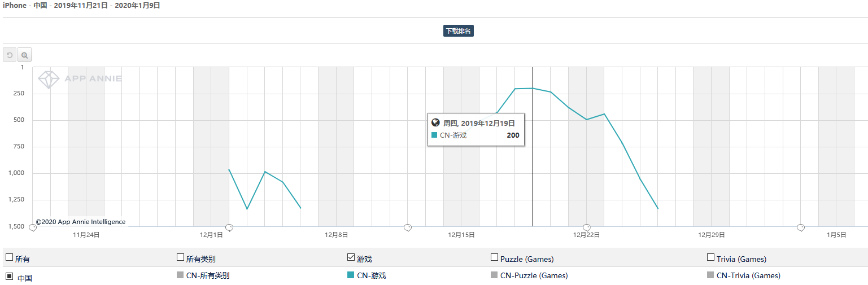Select the 下载排名 tab
The width and height of the screenshot is (868, 285).
coord(459,32)
